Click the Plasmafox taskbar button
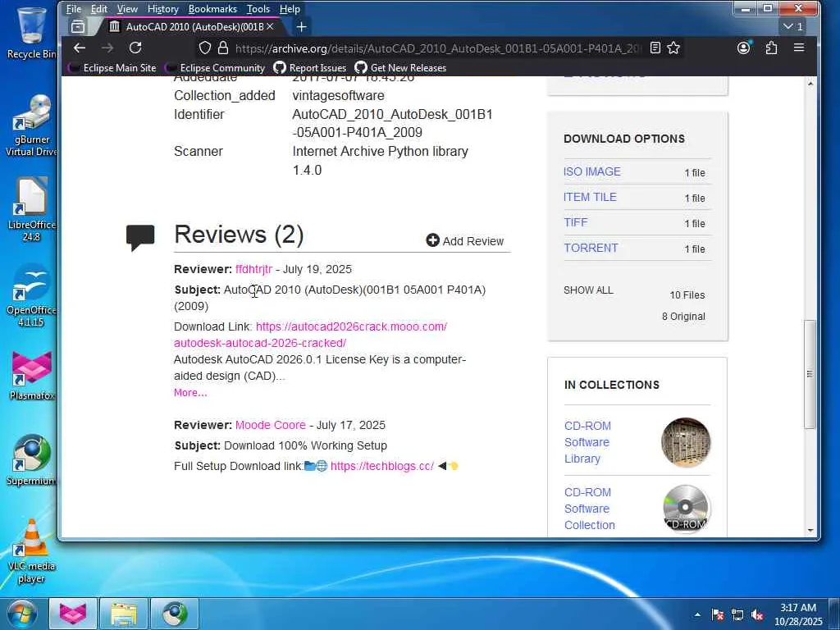The image size is (840, 630). pyautogui.click(x=73, y=614)
